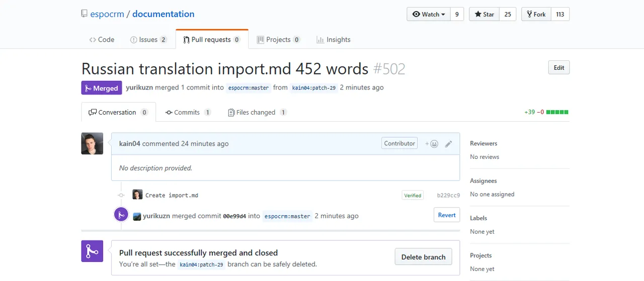This screenshot has width=644, height=281.
Task: Open merged commit 00e99d4
Action: tap(234, 216)
